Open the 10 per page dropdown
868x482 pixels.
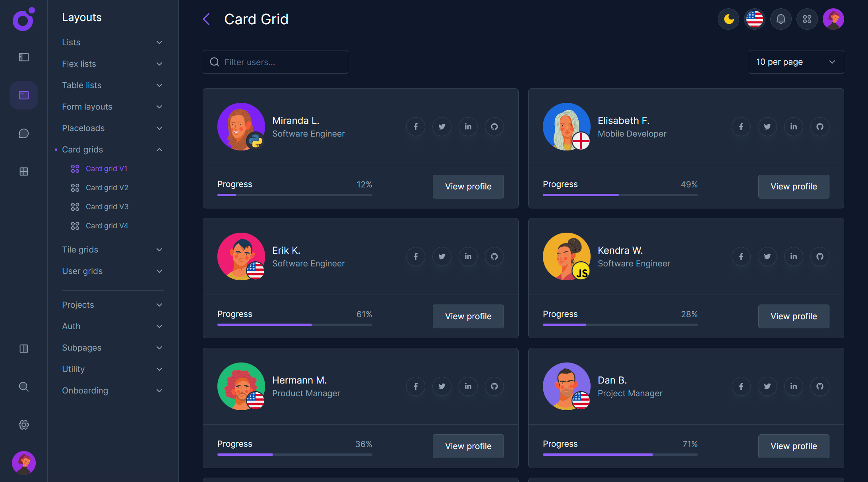(x=796, y=62)
